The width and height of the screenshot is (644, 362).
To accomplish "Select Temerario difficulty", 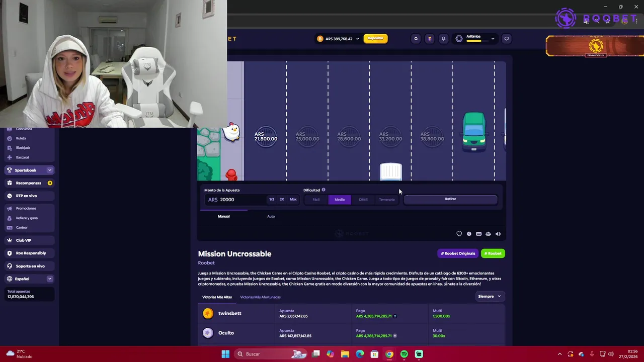I will (387, 200).
